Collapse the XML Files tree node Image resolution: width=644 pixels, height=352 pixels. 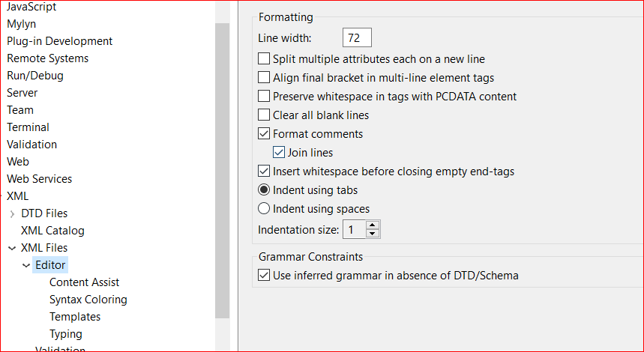(13, 249)
